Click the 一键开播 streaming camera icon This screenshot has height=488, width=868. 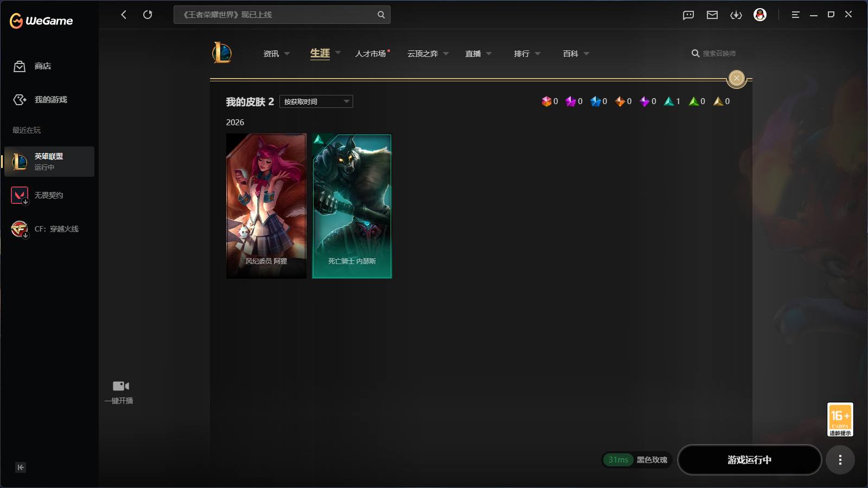119,386
